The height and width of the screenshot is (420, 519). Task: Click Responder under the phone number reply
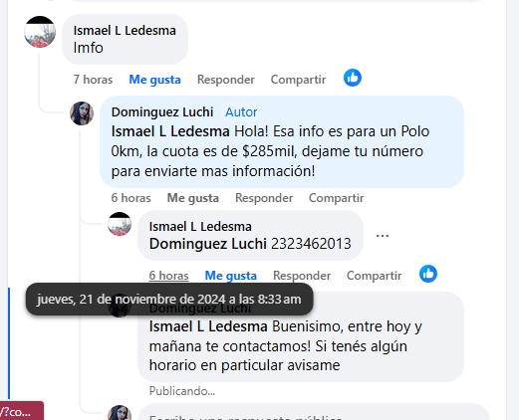tap(302, 276)
